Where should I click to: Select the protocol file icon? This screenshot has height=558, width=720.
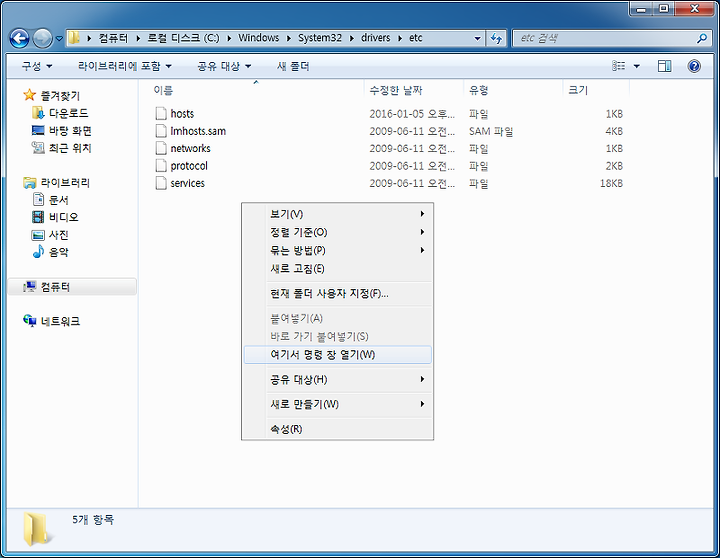click(161, 166)
